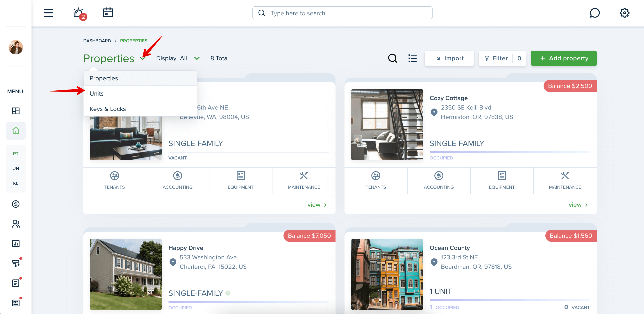Click Ocean County location pin icon
The height and width of the screenshot is (314, 644).
tap(434, 262)
